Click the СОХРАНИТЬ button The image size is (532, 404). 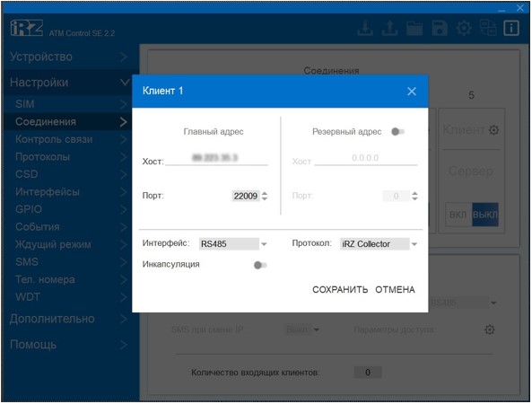click(340, 290)
